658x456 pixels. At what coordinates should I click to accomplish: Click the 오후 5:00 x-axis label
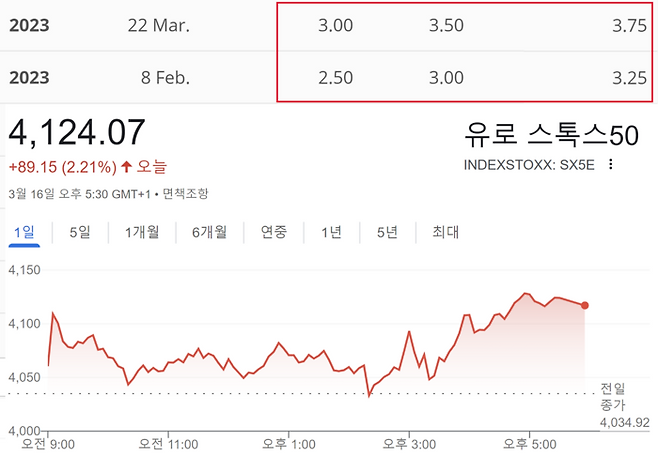coord(530,444)
